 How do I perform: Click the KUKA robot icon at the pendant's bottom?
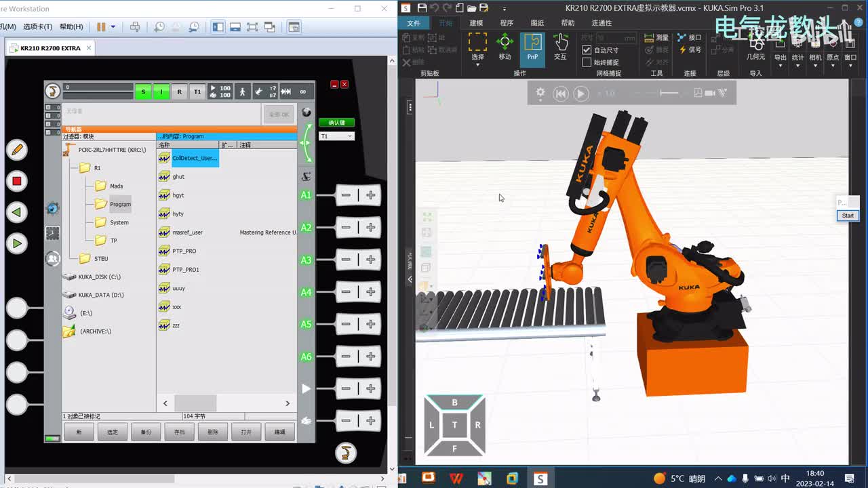tap(346, 453)
